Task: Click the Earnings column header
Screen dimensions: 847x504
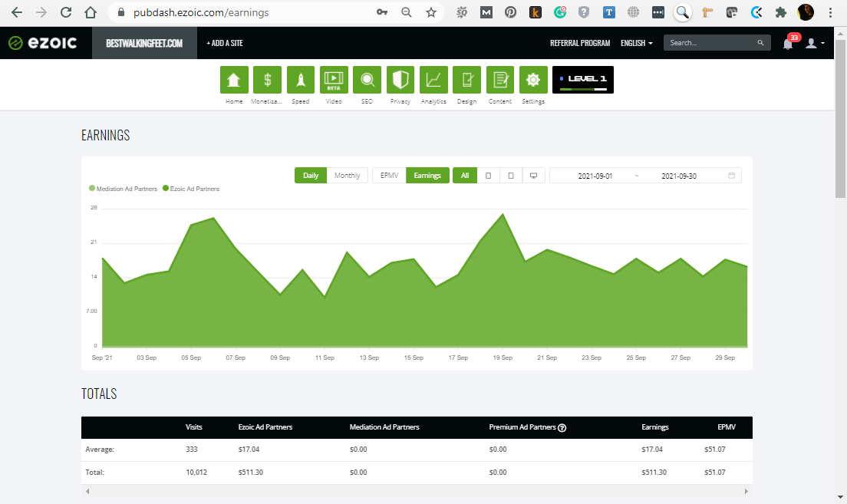Action: click(x=654, y=427)
